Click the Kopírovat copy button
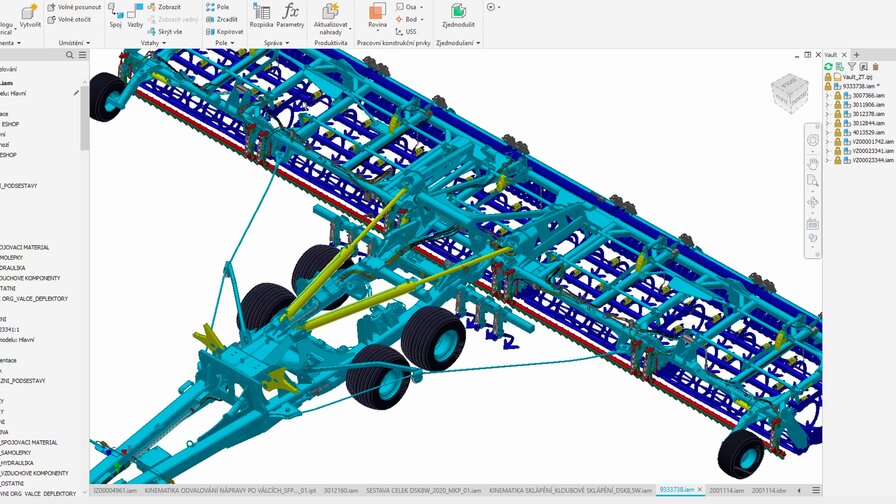The width and height of the screenshot is (896, 504). pyautogui.click(x=224, y=31)
